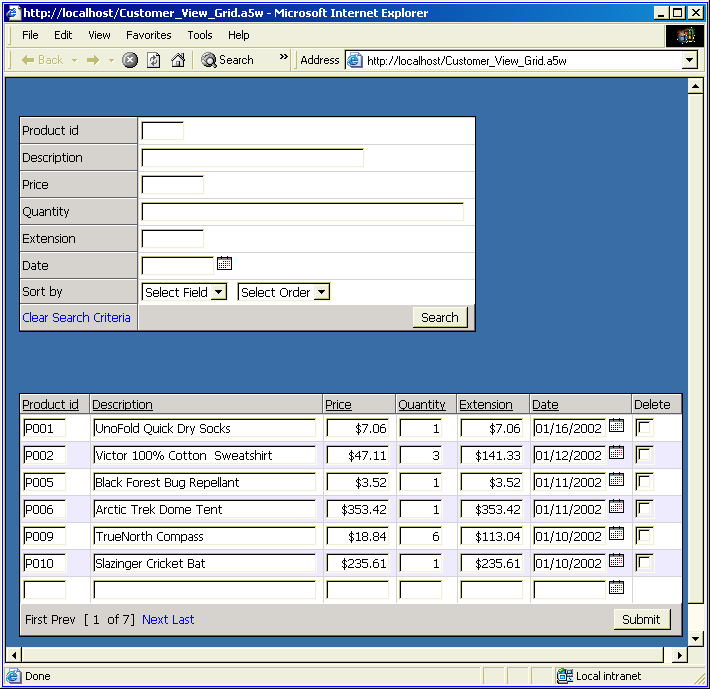Open calendar picker for row P009
The image size is (710, 689).
coord(616,534)
